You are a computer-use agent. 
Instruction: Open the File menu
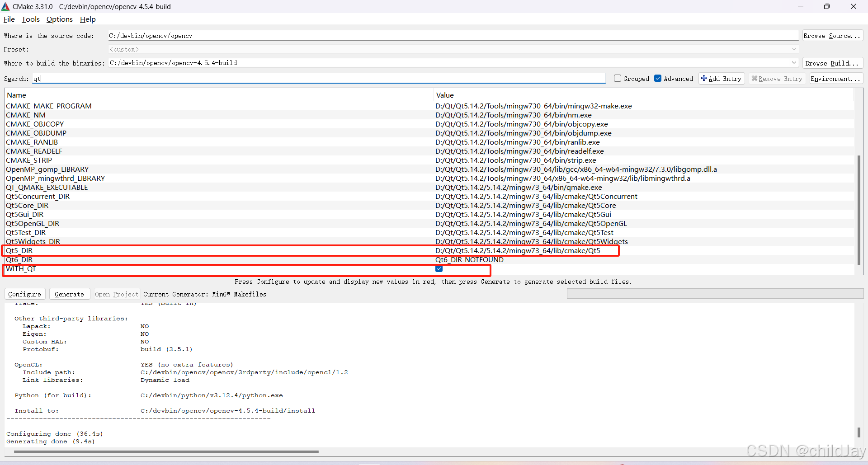pos(9,19)
